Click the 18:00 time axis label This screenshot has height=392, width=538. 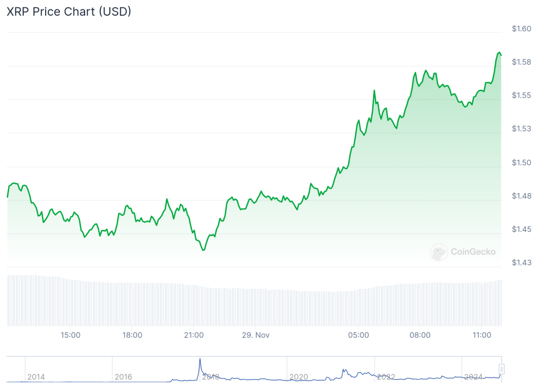coord(132,335)
